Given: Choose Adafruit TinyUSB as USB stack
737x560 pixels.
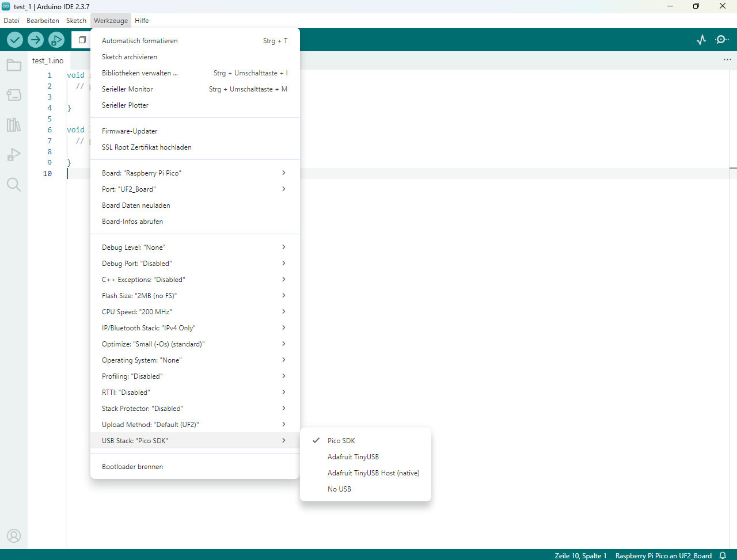Looking at the screenshot, I should tap(353, 457).
